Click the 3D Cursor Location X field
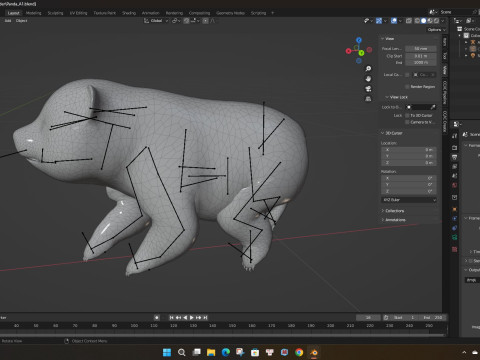 pyautogui.click(x=409, y=150)
